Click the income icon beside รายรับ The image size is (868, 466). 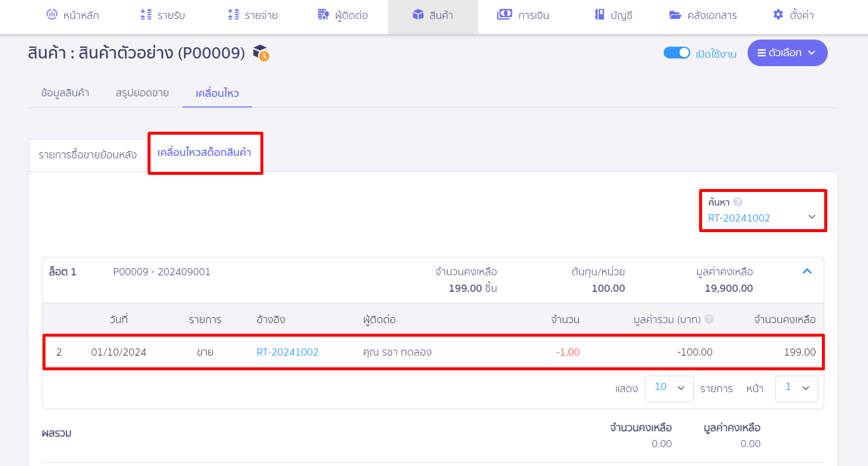(146, 15)
